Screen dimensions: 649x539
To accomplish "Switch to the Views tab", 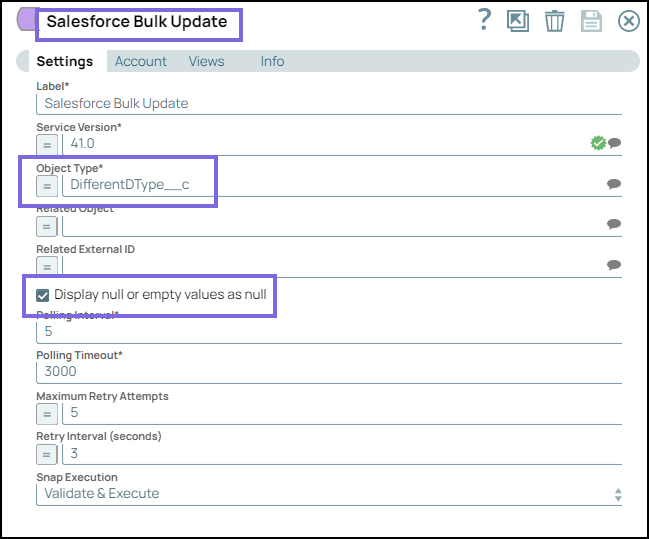I will click(x=206, y=61).
